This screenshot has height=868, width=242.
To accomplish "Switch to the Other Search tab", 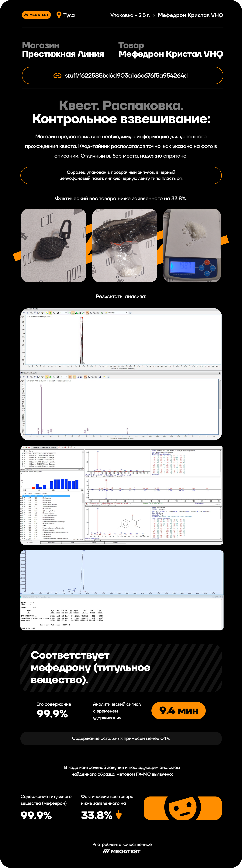I will point(51,542).
